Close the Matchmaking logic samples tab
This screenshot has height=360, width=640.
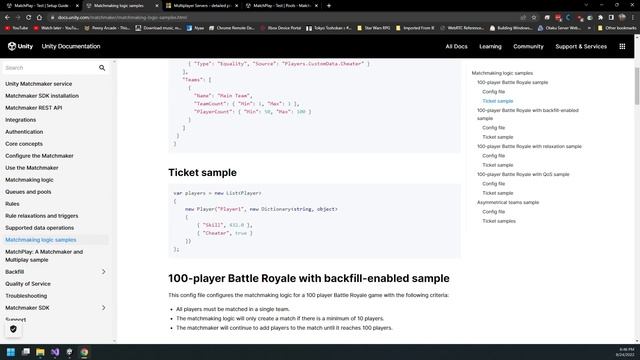click(157, 6)
